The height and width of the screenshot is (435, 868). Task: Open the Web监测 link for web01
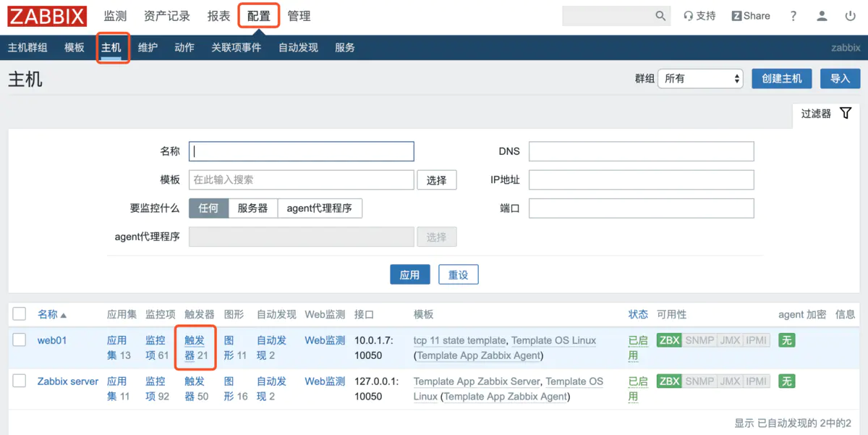pyautogui.click(x=325, y=340)
